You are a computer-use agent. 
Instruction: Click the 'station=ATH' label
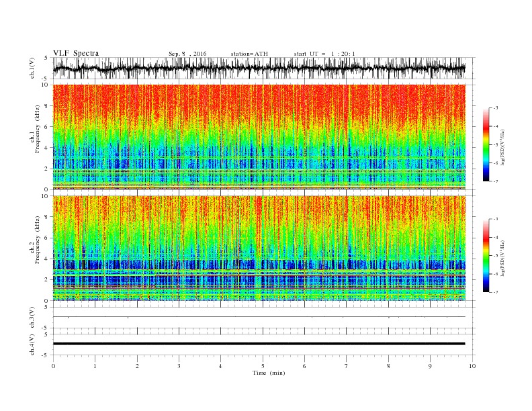(x=249, y=54)
